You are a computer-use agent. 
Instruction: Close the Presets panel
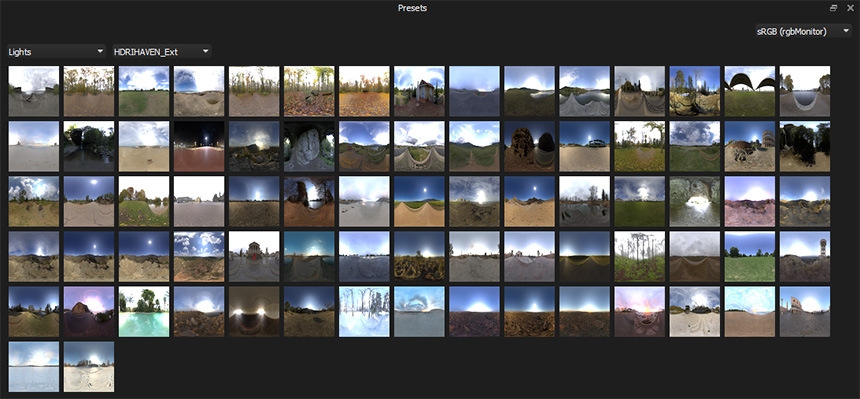(850, 8)
